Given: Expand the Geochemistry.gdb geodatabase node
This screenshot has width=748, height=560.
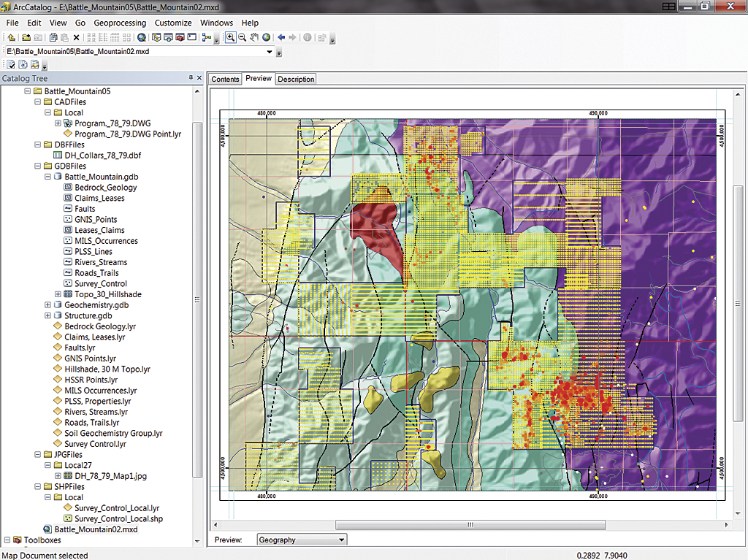Looking at the screenshot, I should (x=48, y=305).
